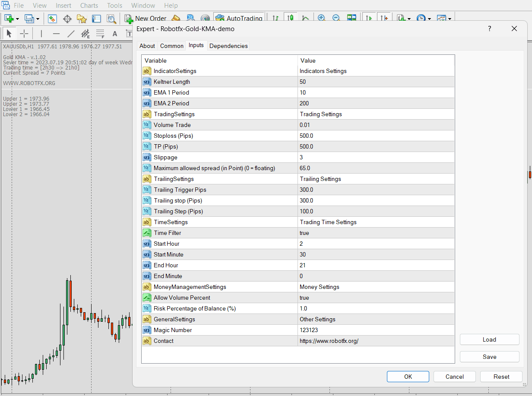Screen dimensions: 532x396
Task: Toggle the Data Window crosshair-target icon
Action: point(67,19)
